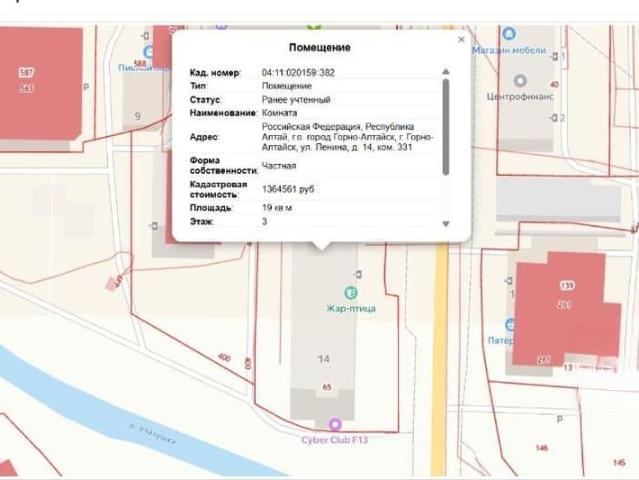
Task: Click the Пивной bar icon
Action: click(149, 52)
